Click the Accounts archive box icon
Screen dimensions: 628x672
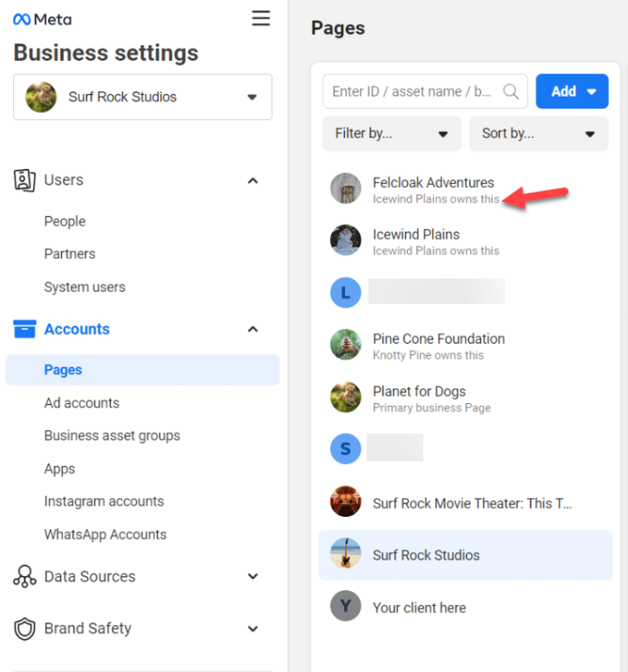[x=24, y=329]
